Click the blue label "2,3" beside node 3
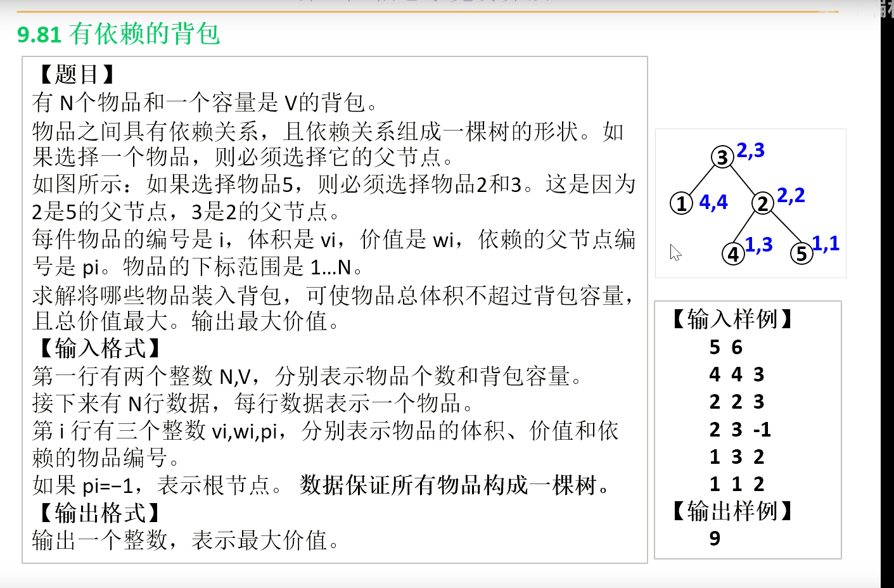 tap(751, 150)
